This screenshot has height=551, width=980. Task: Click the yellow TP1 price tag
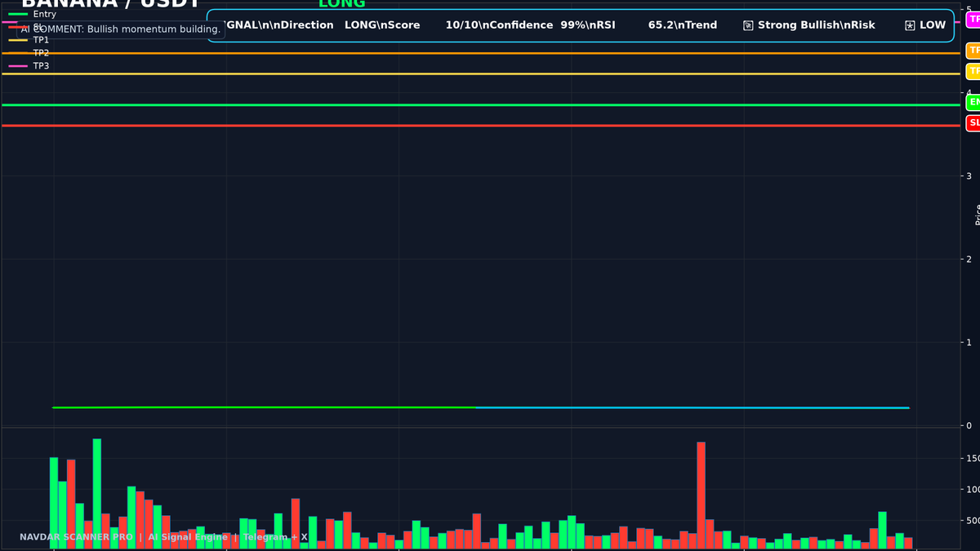(973, 71)
